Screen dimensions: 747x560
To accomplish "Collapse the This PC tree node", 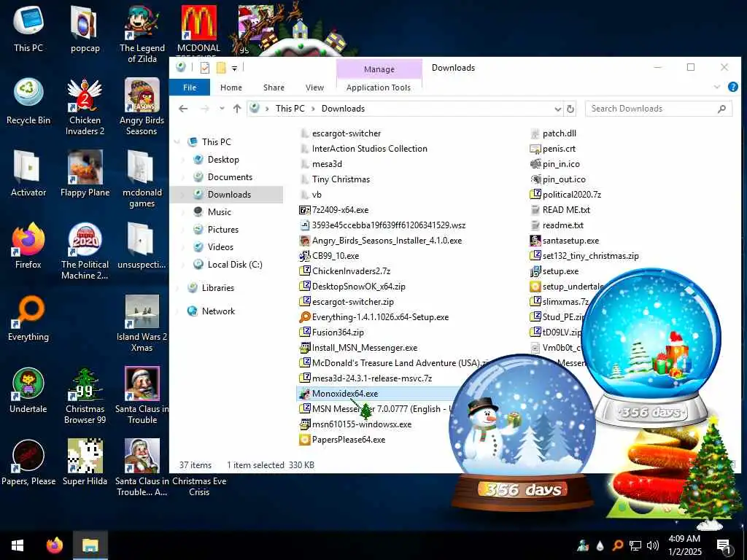I will [x=178, y=142].
